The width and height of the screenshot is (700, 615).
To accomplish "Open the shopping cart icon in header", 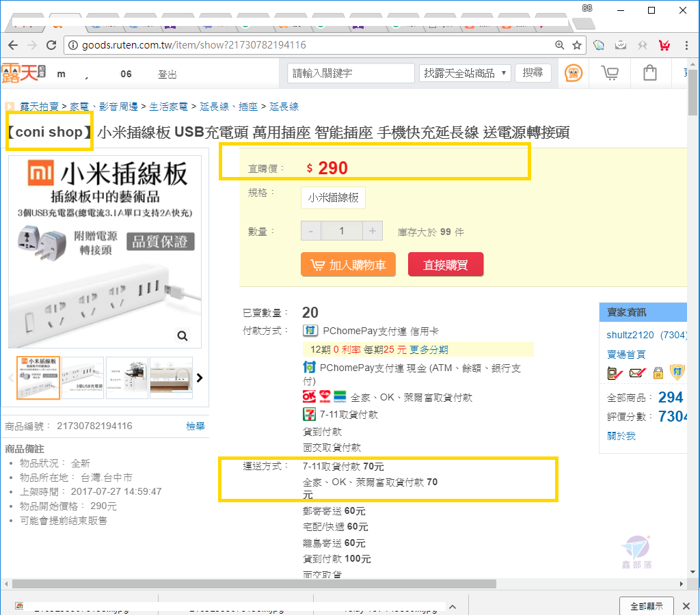I will [610, 72].
